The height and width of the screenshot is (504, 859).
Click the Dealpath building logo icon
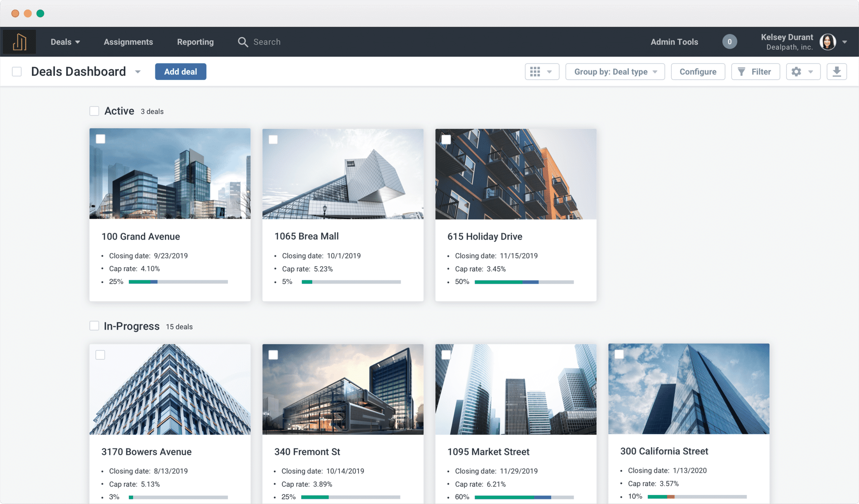click(x=19, y=42)
